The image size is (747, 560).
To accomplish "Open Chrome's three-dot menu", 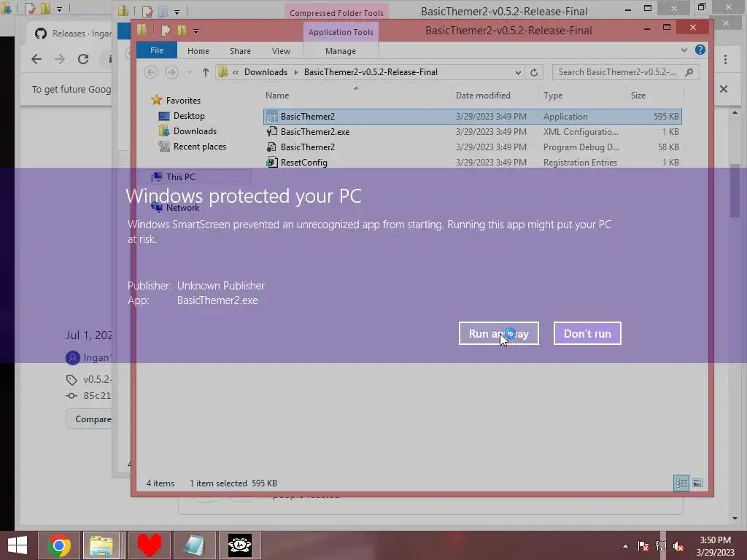I will tap(725, 59).
